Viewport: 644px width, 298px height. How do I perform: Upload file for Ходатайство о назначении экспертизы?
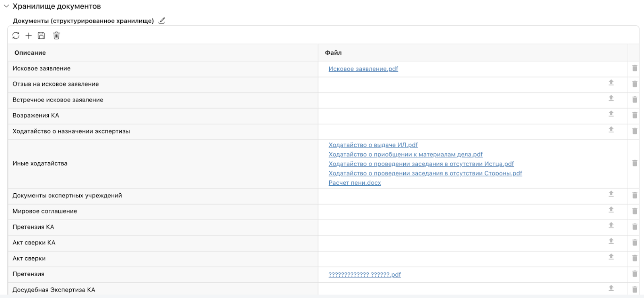click(611, 130)
